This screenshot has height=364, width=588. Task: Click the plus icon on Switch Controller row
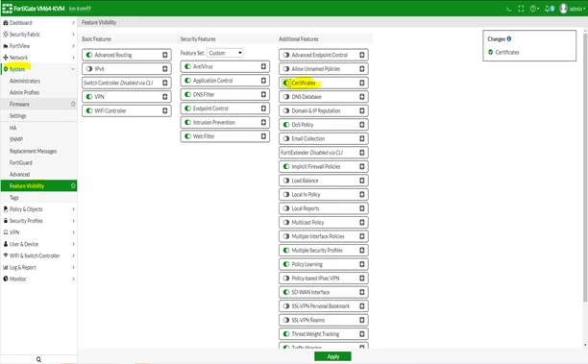coord(165,83)
